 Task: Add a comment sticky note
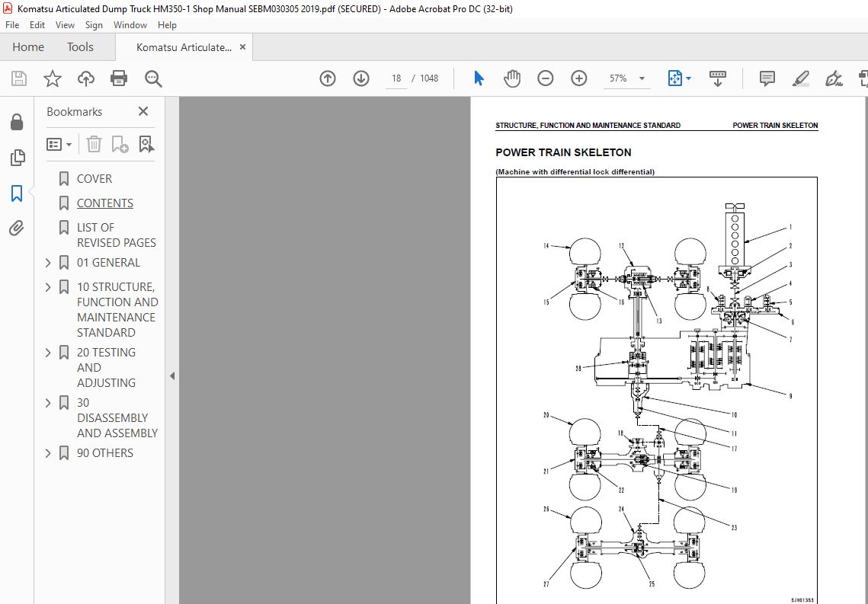[767, 78]
